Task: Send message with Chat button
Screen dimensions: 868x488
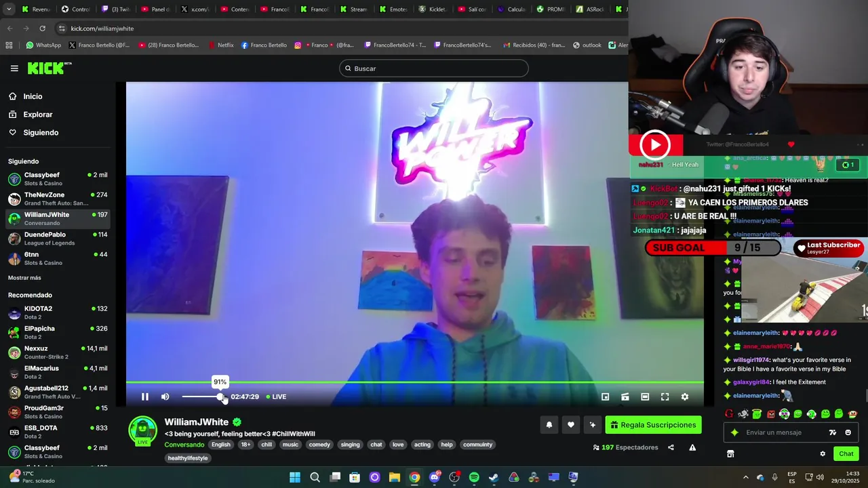Action: point(846,453)
